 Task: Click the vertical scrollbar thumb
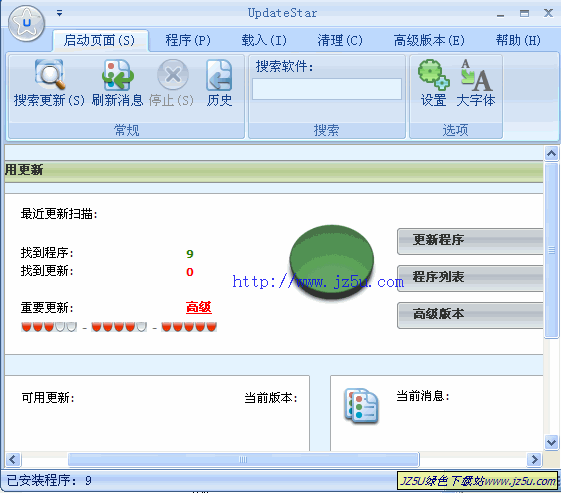pyautogui.click(x=551, y=250)
